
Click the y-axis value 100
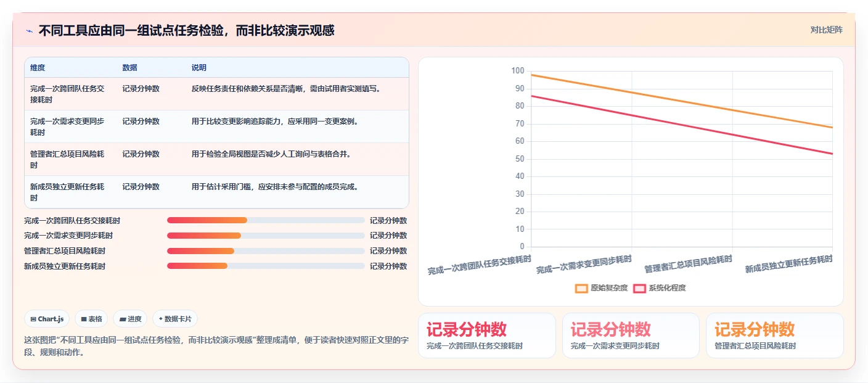coord(517,71)
